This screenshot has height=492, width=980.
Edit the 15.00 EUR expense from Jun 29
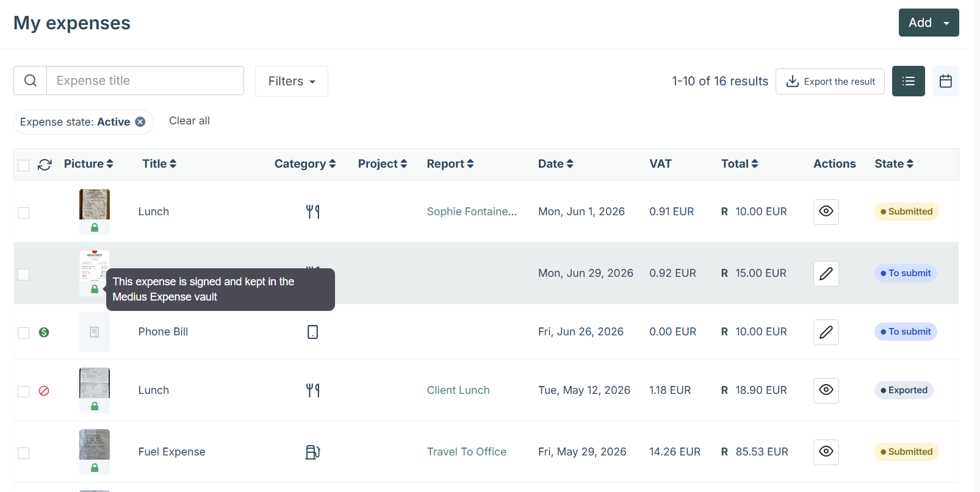tap(826, 274)
